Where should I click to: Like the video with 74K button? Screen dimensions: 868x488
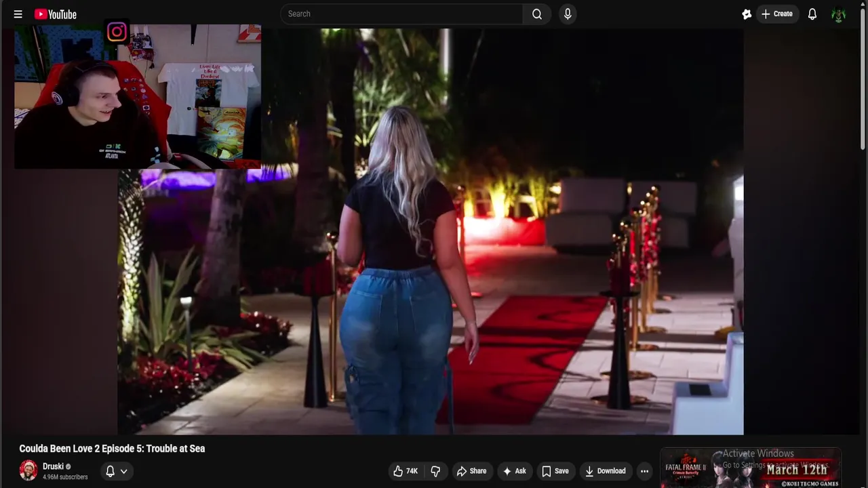[406, 471]
